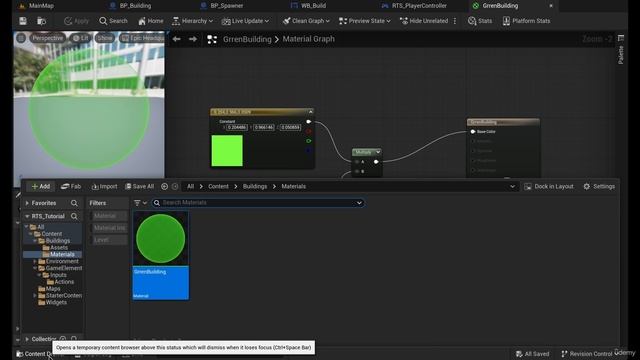Toggle Hide Unrelated nodes
This screenshot has height=360, width=640.
pyautogui.click(x=424, y=21)
